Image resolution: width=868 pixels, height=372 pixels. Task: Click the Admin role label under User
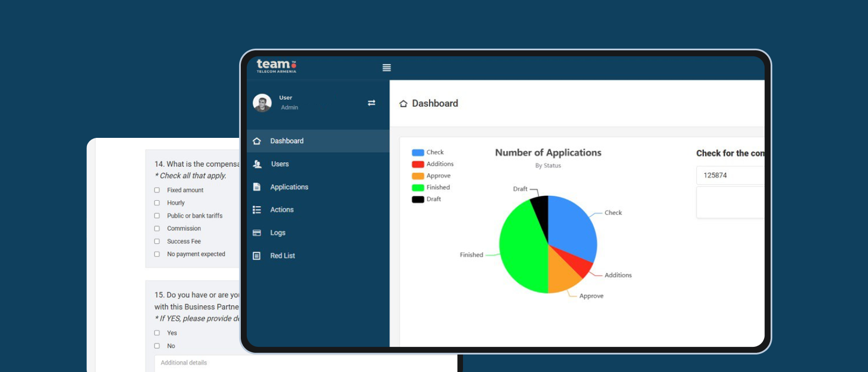click(290, 108)
